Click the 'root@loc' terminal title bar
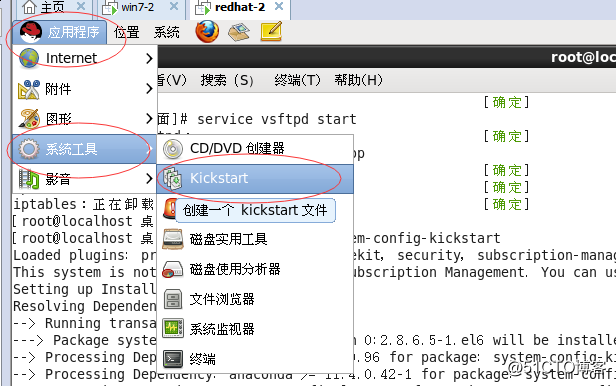616x386 pixels. [387, 57]
